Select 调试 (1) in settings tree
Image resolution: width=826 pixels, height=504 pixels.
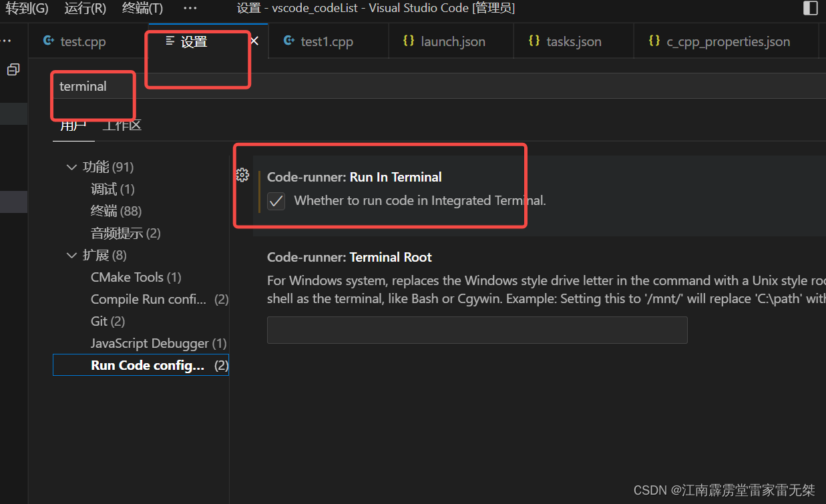(x=113, y=189)
